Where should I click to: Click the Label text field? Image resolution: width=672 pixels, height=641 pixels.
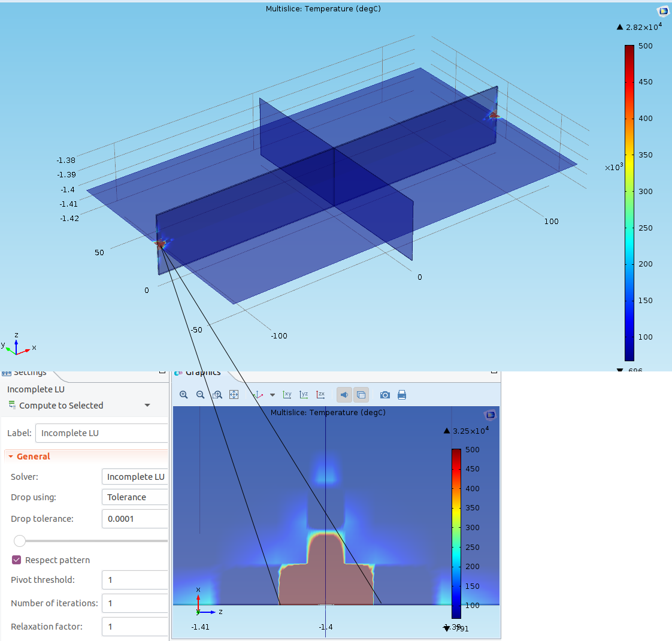pos(102,433)
